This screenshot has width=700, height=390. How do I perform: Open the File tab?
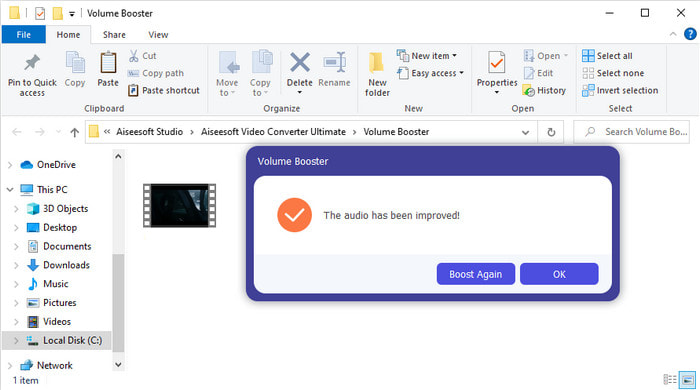point(24,34)
